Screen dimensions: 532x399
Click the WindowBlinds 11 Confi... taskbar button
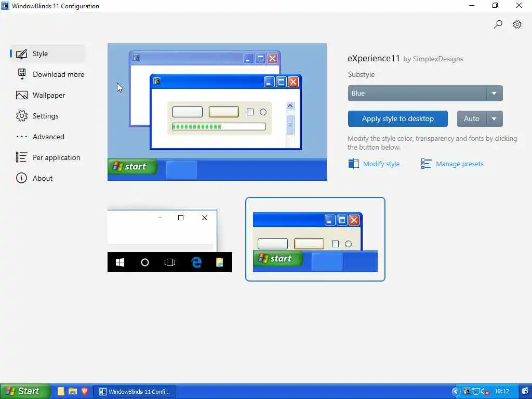click(x=135, y=392)
